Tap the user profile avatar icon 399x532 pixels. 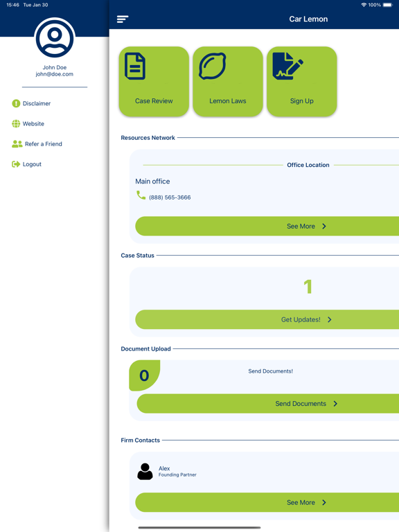[x=55, y=37]
